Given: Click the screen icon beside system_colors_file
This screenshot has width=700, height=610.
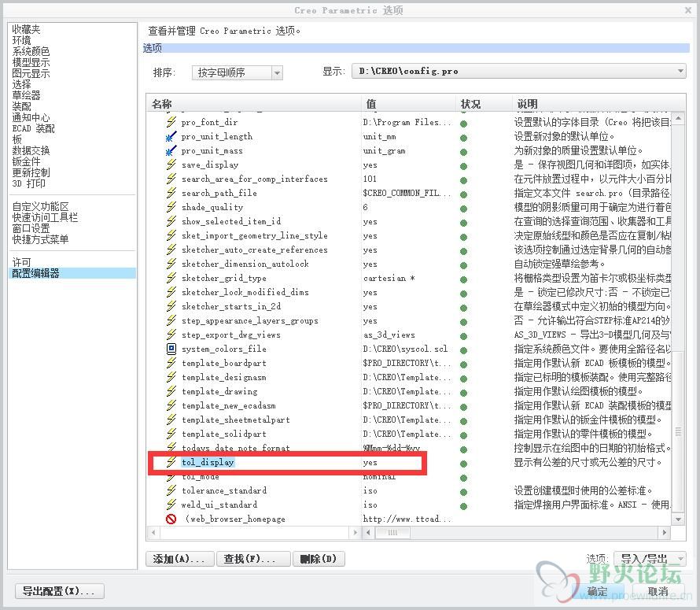Looking at the screenshot, I should coord(171,349).
